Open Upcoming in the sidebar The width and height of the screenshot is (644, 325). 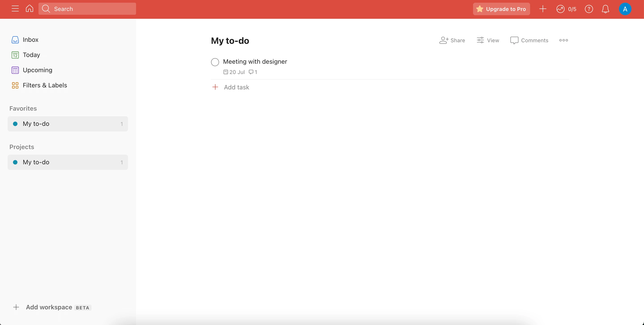[x=37, y=70]
